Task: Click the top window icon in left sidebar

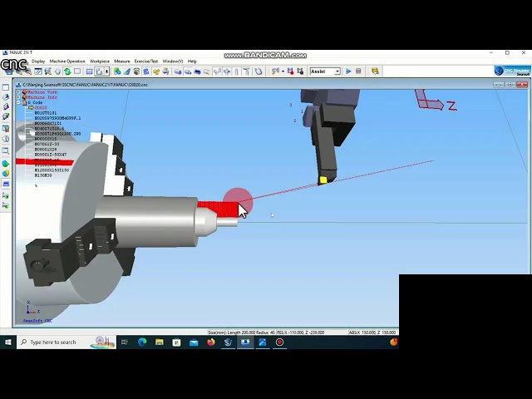Action: (x=6, y=87)
